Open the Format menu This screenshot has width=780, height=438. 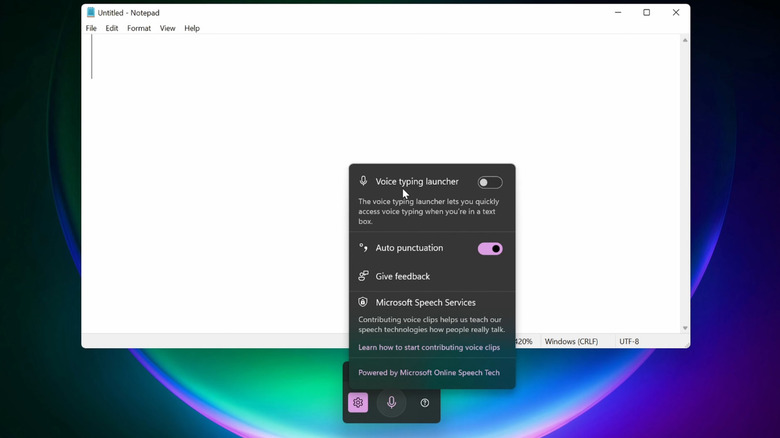pos(139,29)
